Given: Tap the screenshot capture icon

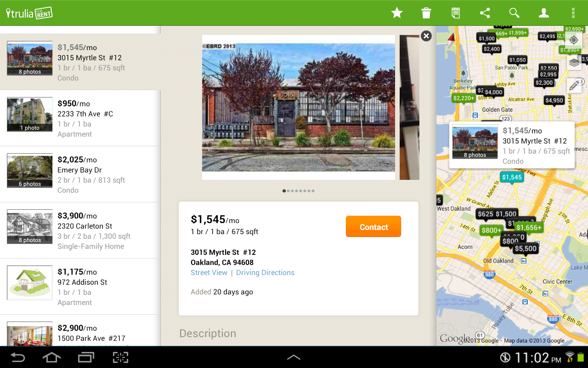Looking at the screenshot, I should [120, 357].
